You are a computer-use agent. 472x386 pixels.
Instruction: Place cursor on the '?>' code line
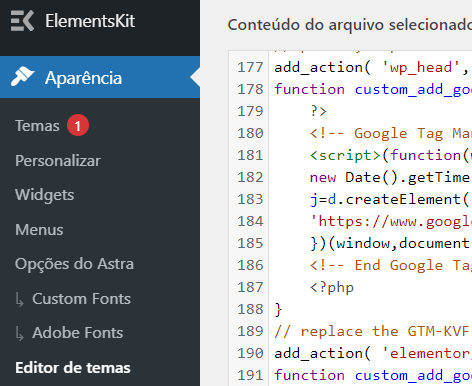click(318, 111)
